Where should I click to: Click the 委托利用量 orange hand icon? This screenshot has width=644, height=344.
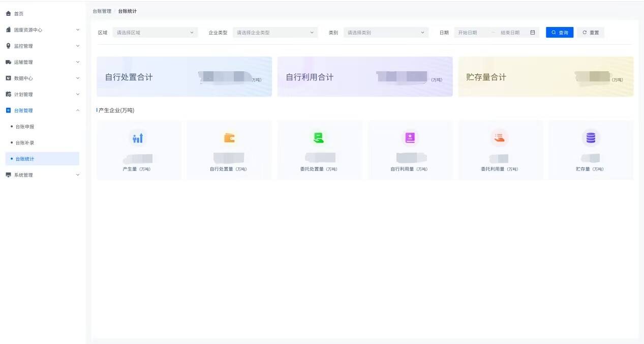coord(500,138)
